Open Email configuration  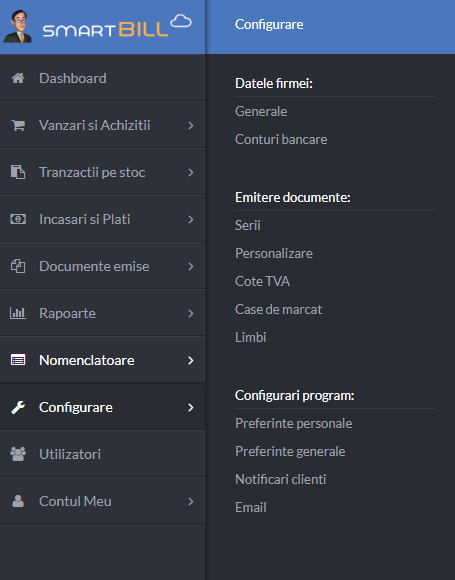[x=251, y=508]
